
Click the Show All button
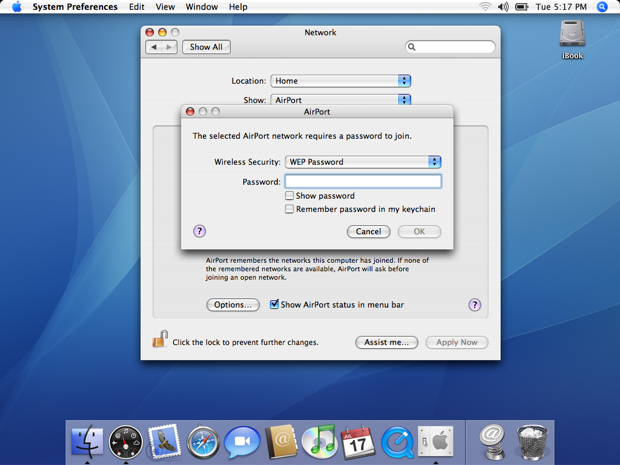tap(206, 47)
